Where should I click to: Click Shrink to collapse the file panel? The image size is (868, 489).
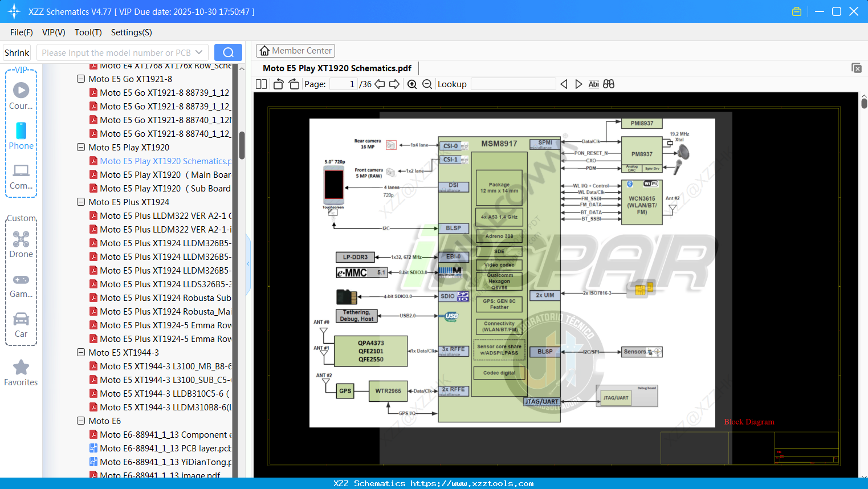17,52
